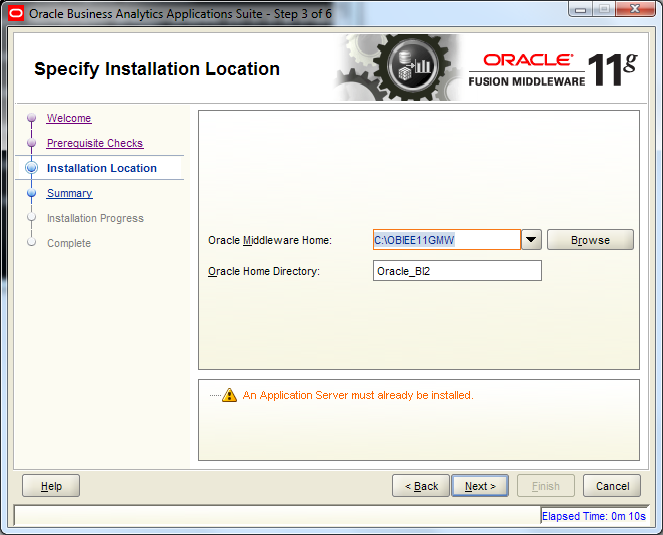Click the disabled Finish button
663x535 pixels.
(546, 486)
